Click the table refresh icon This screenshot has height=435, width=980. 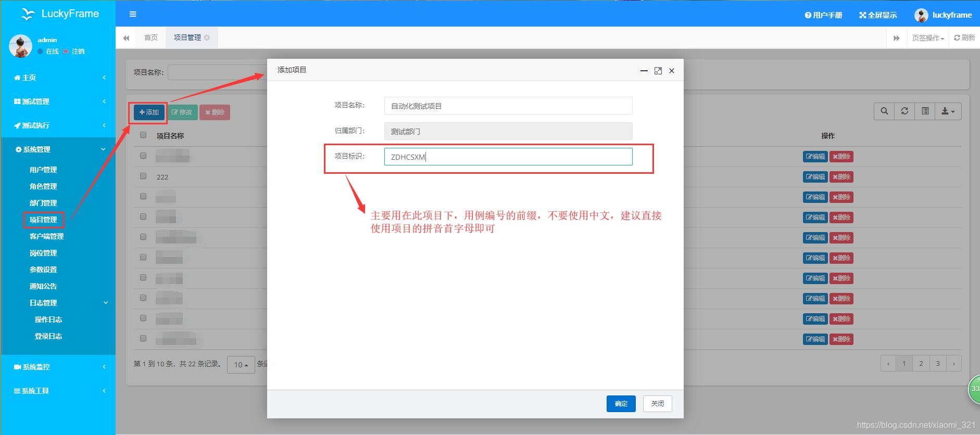904,111
